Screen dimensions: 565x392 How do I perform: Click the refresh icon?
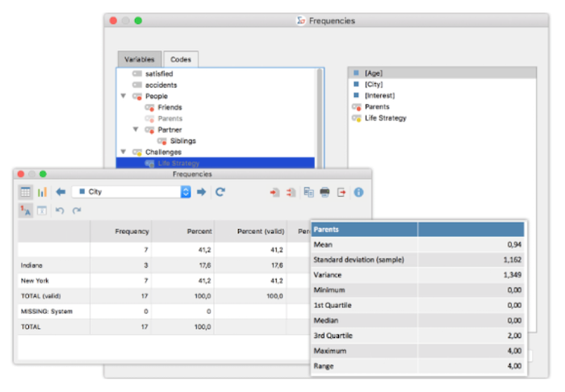pos(220,193)
